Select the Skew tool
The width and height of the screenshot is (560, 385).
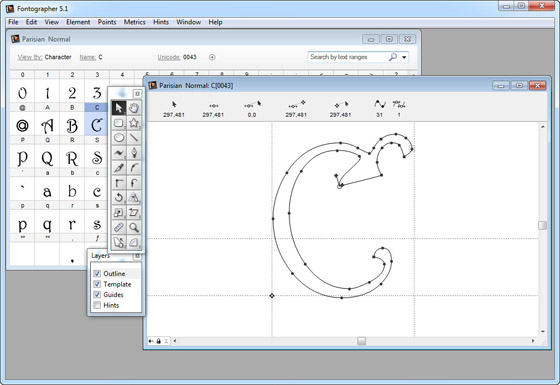point(134,212)
